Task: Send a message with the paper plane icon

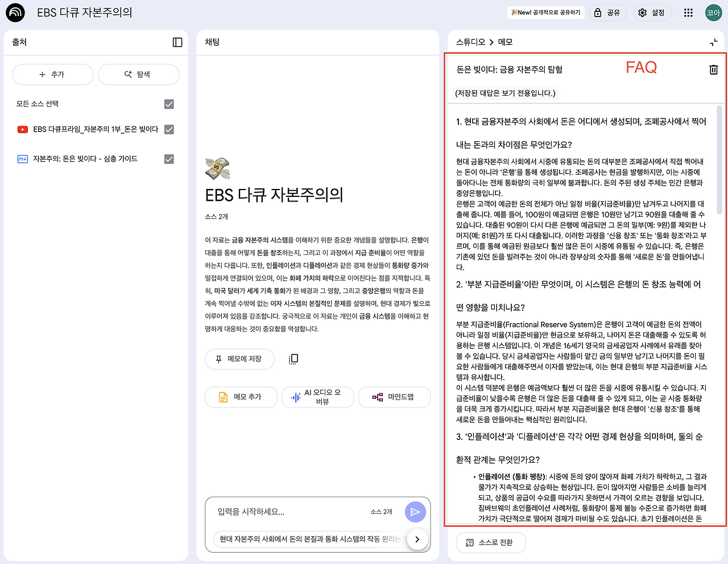Action: [415, 512]
